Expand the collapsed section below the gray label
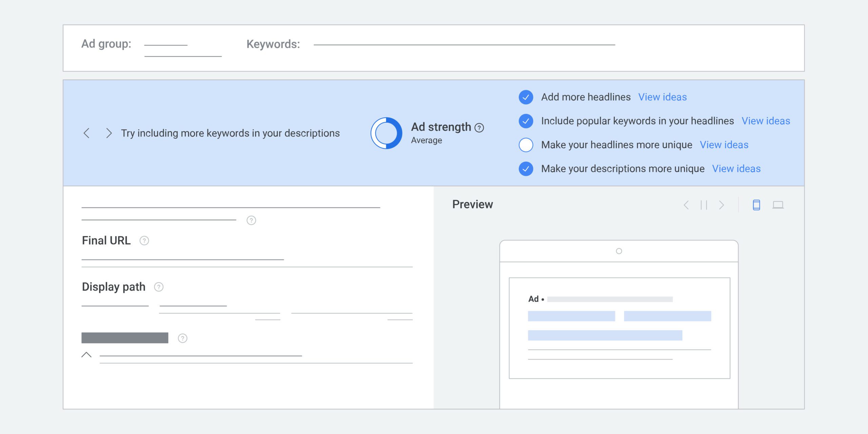 [x=87, y=355]
